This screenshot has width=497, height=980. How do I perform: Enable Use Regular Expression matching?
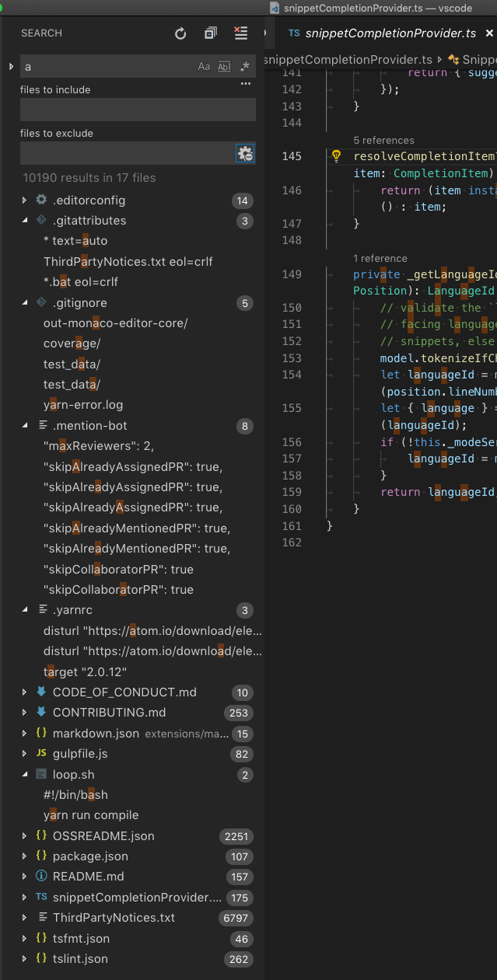click(245, 67)
